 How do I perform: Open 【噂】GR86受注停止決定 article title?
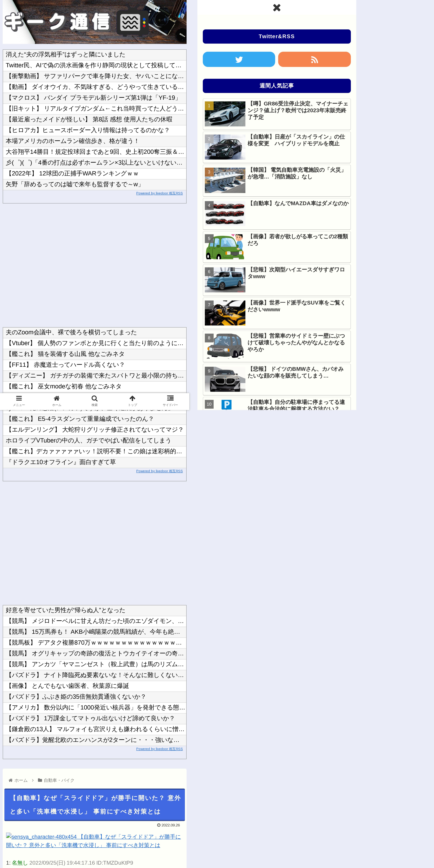[298, 110]
